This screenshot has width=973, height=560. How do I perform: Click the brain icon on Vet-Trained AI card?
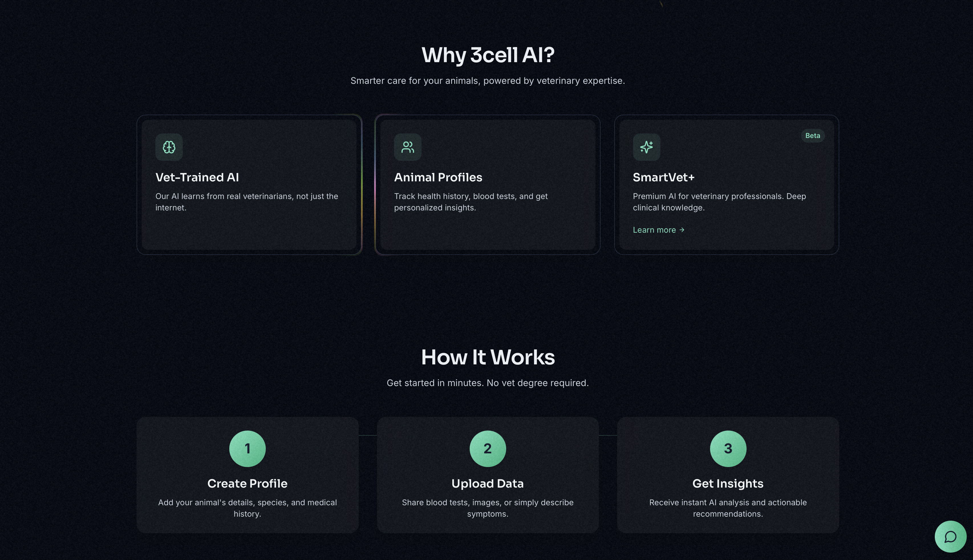[169, 147]
